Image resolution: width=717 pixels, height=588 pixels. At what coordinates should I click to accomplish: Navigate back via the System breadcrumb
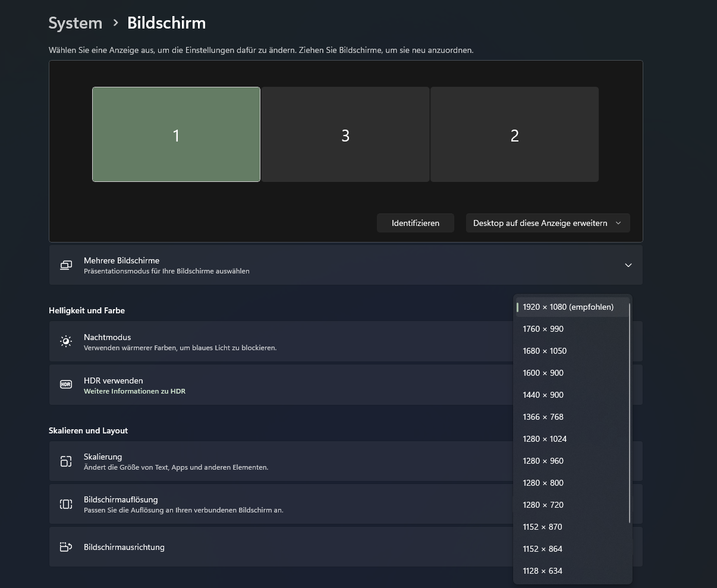tap(75, 23)
